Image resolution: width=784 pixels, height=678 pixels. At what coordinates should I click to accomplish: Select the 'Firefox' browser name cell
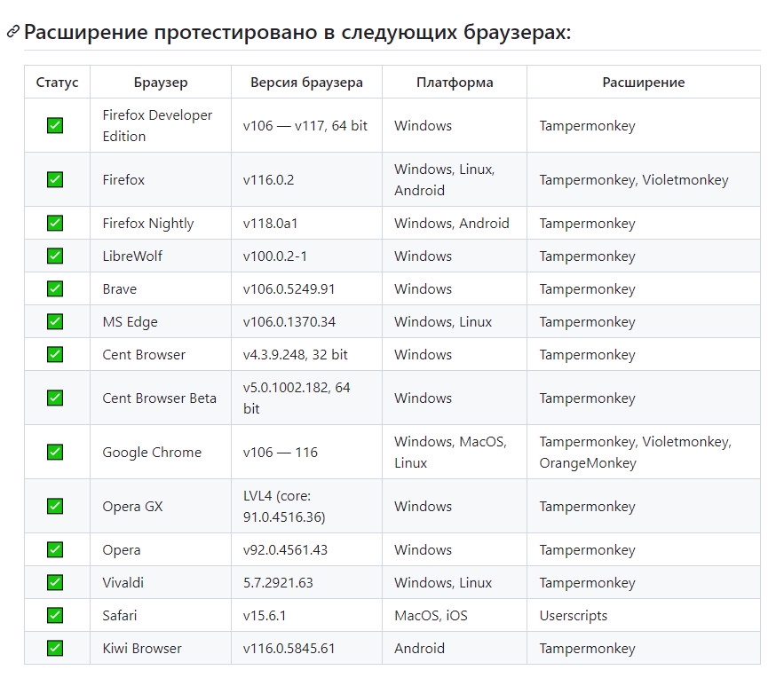point(161,179)
